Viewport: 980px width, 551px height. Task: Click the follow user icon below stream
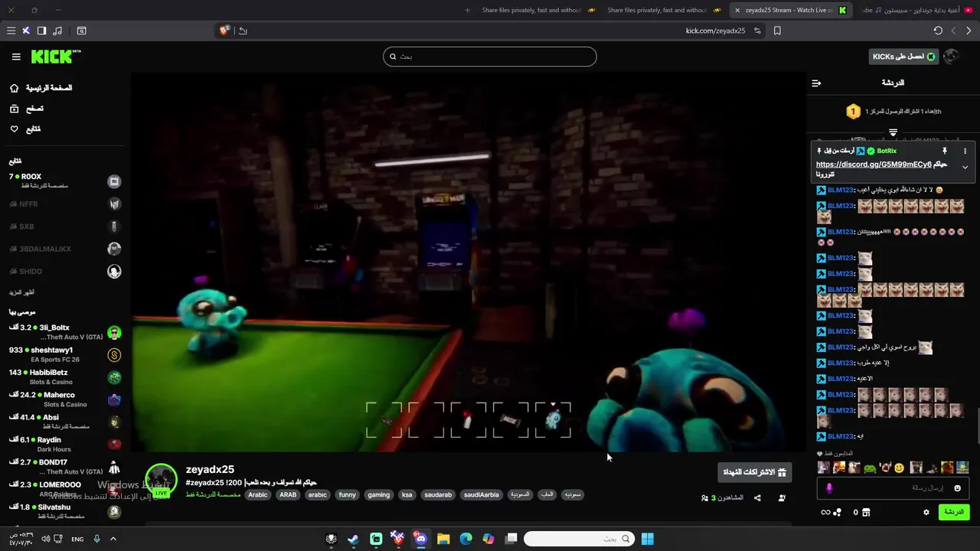pos(782,498)
